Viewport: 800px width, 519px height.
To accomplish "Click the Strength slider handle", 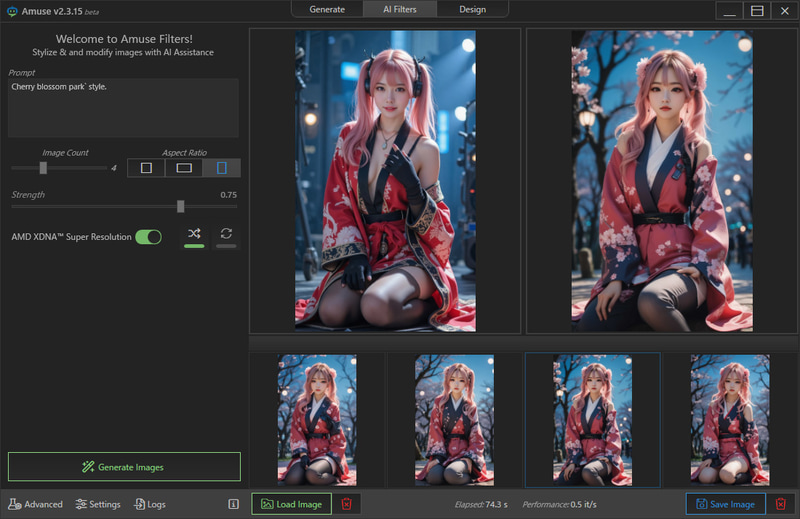I will pyautogui.click(x=181, y=206).
